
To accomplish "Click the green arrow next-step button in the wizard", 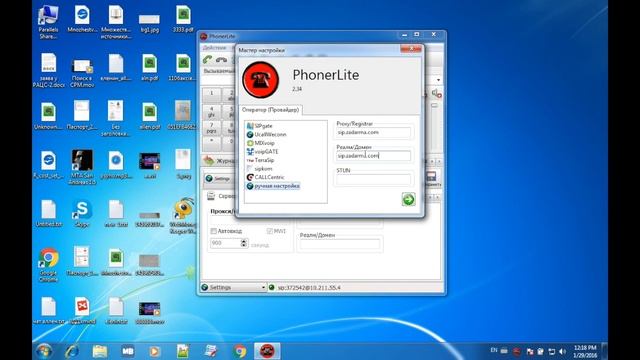I will coord(408,199).
